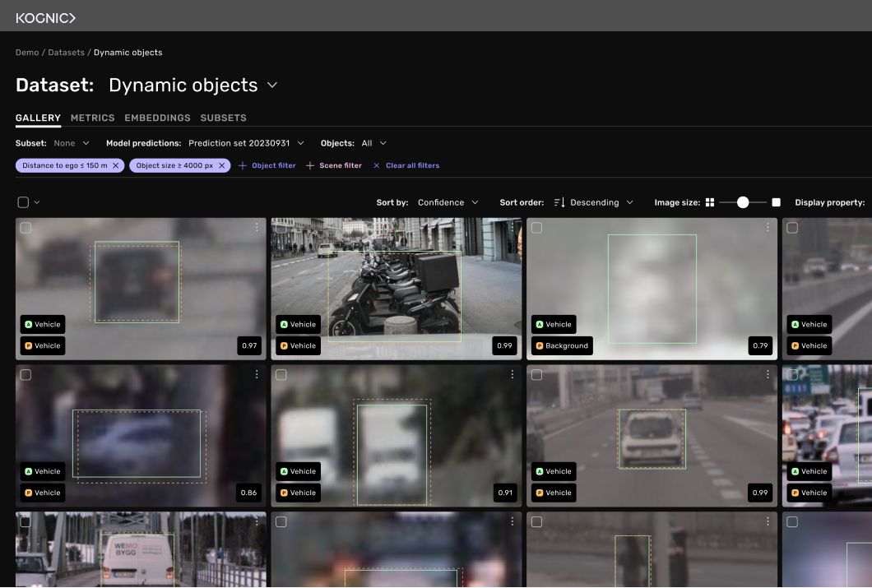872x588 pixels.
Task: Switch to largest image size icon
Action: tap(777, 202)
